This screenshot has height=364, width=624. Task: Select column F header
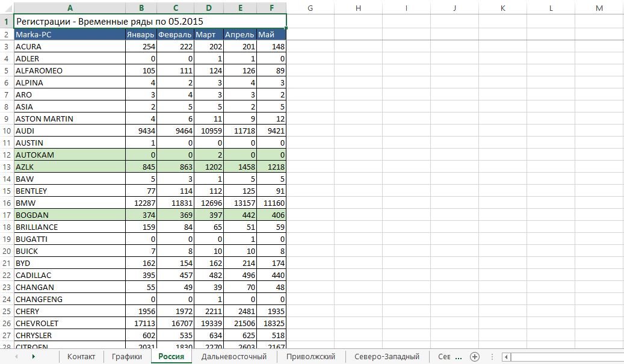tap(271, 8)
